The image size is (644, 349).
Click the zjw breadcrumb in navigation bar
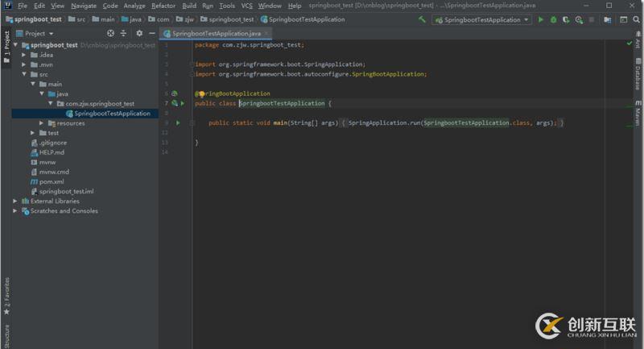point(185,19)
